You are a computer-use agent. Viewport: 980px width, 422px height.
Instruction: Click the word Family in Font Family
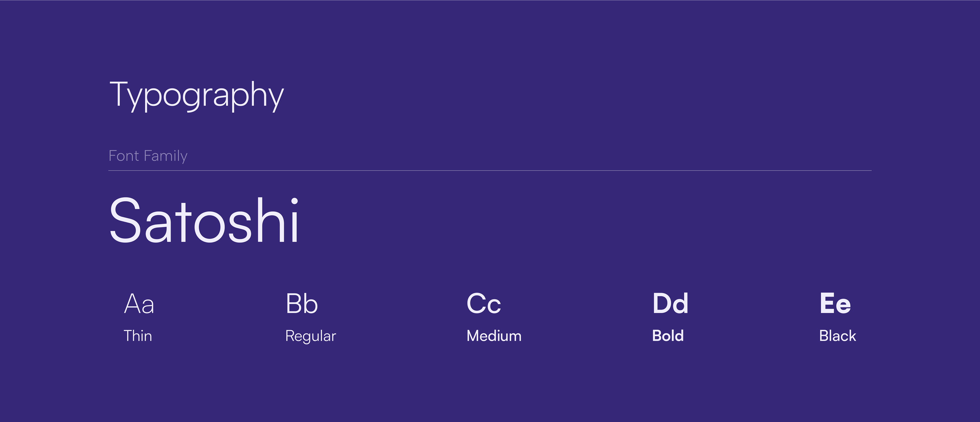tap(166, 156)
